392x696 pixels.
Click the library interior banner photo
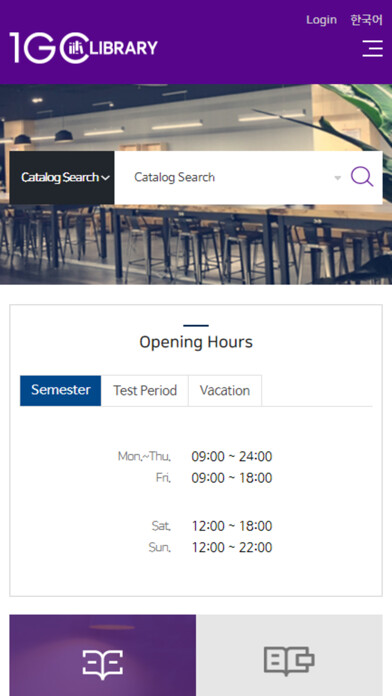coord(196,244)
